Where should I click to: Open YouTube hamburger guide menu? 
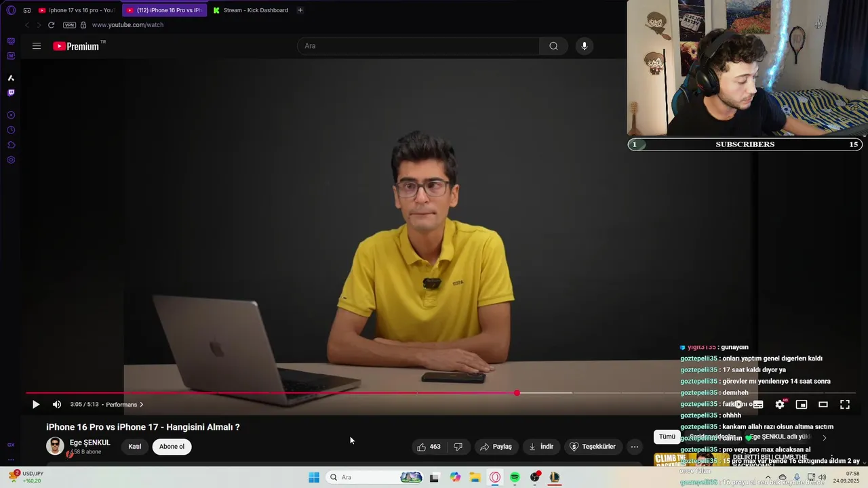click(x=37, y=46)
